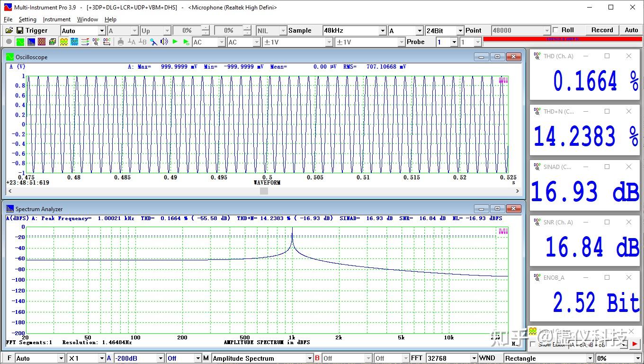This screenshot has height=364, width=644.
Task: Click the Spectrum Analyzer toolbar icon
Action: [x=31, y=42]
